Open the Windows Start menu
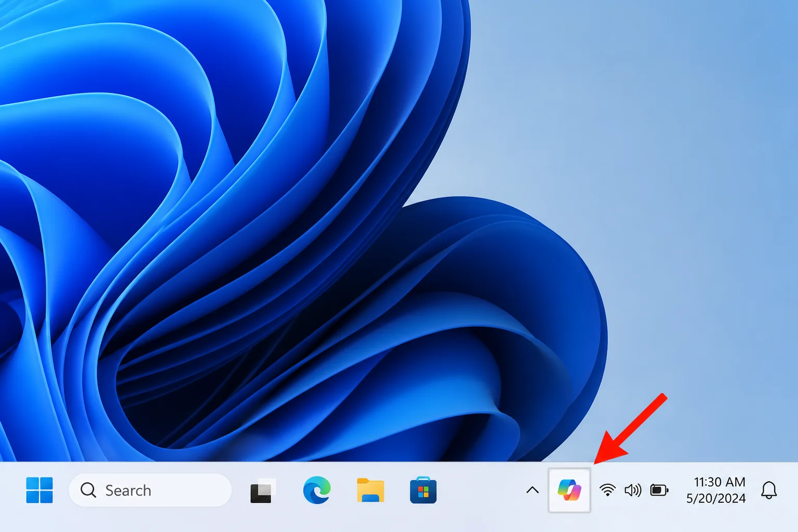 coord(39,490)
